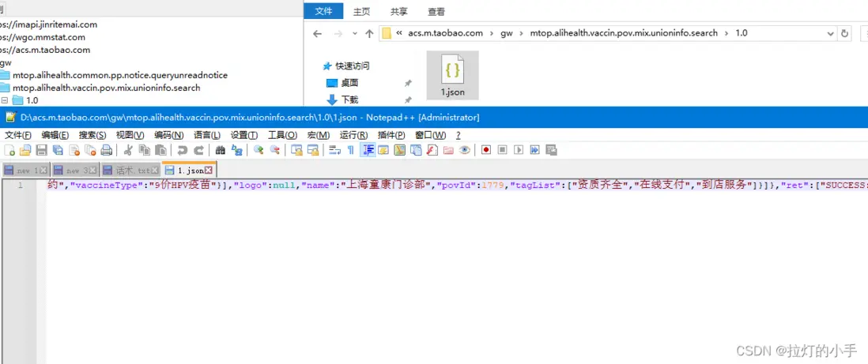Close the 1.json tab
This screenshot has height=364, width=868.
point(209,170)
